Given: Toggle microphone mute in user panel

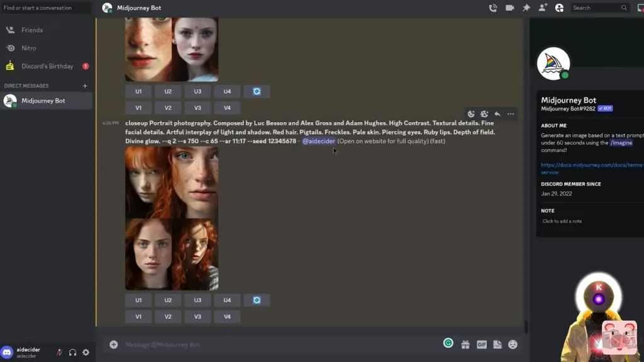Looking at the screenshot, I should tap(59, 353).
